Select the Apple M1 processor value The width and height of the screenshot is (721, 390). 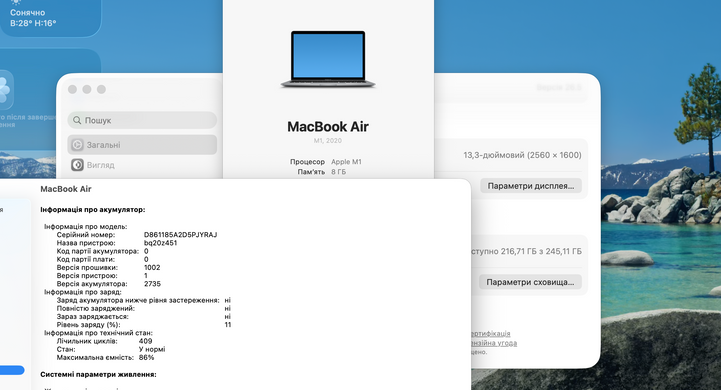click(x=346, y=162)
